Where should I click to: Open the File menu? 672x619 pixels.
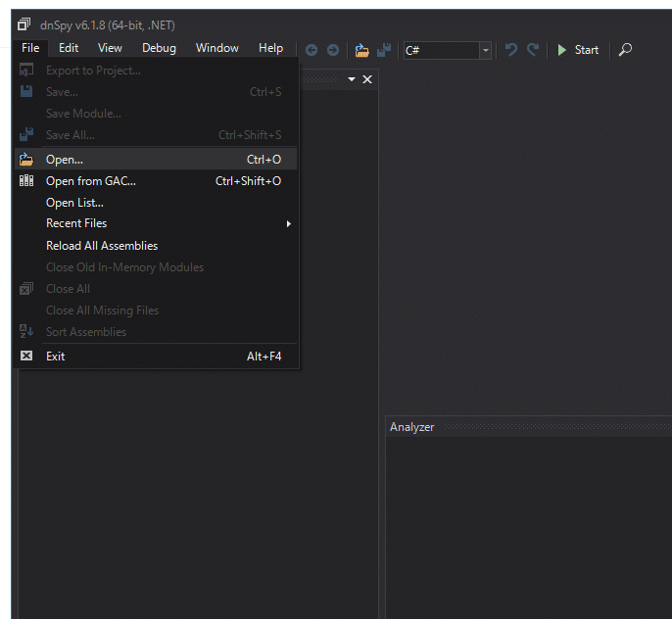click(x=30, y=48)
